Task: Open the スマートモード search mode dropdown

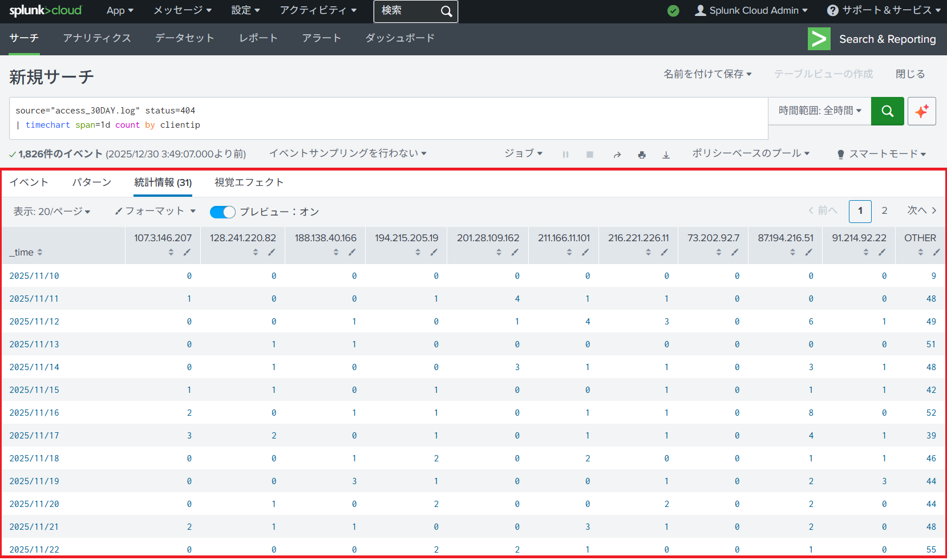Action: (x=881, y=154)
